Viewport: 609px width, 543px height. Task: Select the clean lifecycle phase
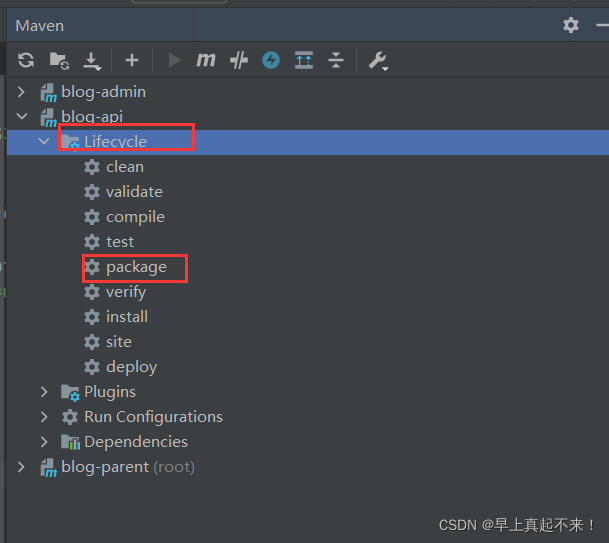(125, 167)
